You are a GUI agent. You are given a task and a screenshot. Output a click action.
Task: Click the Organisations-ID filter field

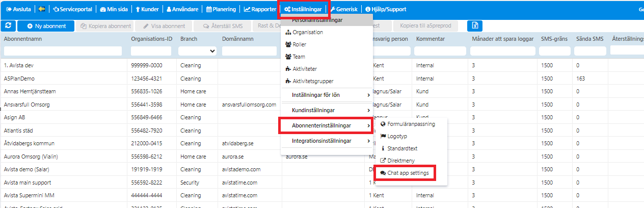(x=151, y=51)
